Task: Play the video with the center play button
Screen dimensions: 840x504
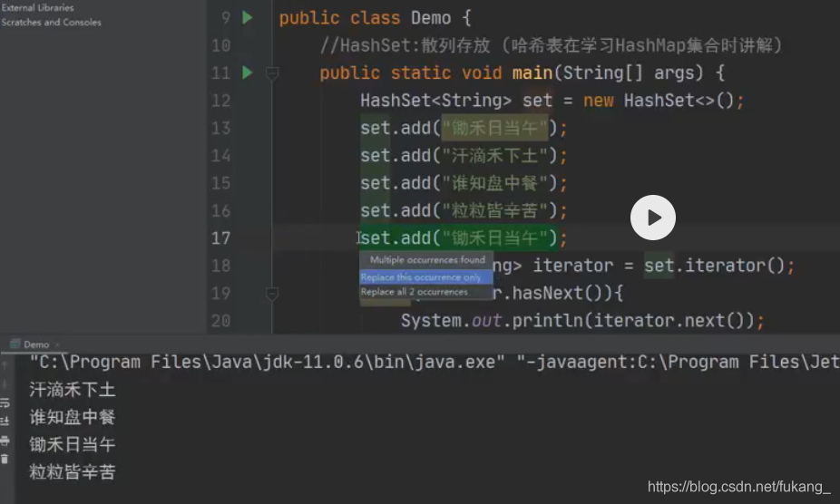Action: tap(652, 218)
